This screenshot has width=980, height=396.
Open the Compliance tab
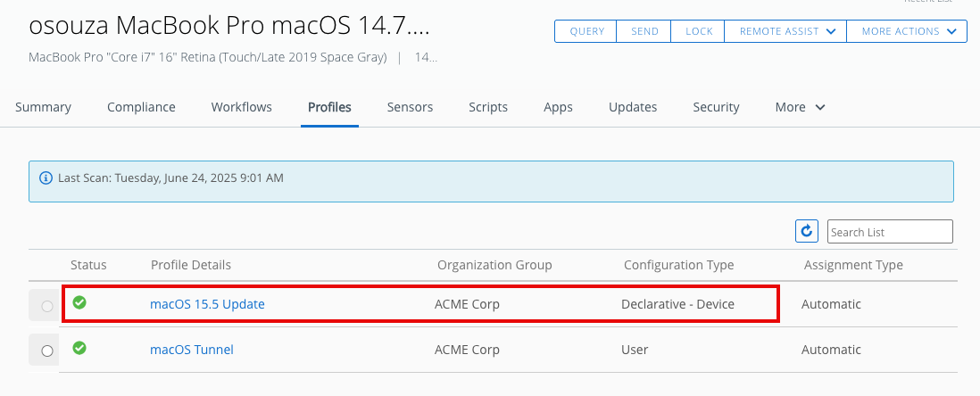pos(141,107)
